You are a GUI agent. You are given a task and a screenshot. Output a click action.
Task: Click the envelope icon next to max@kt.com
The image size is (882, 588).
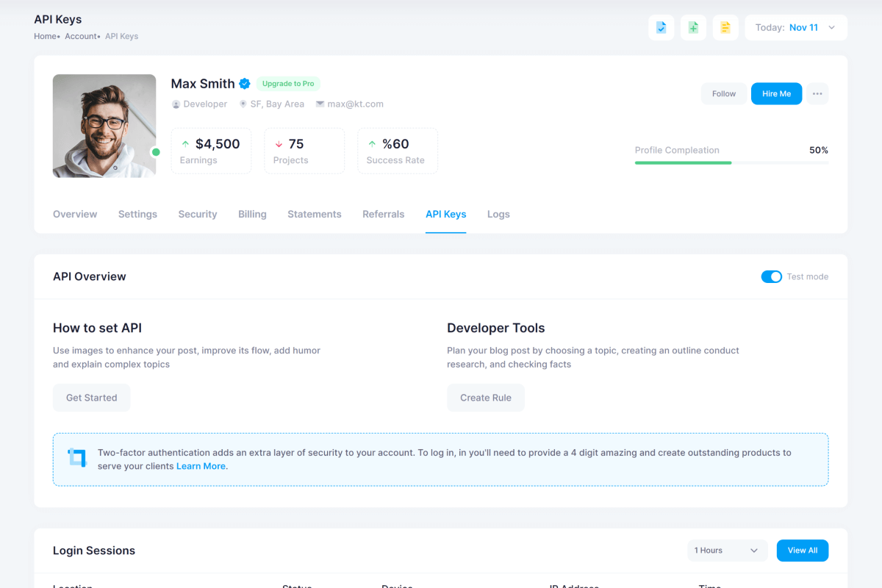[320, 104]
